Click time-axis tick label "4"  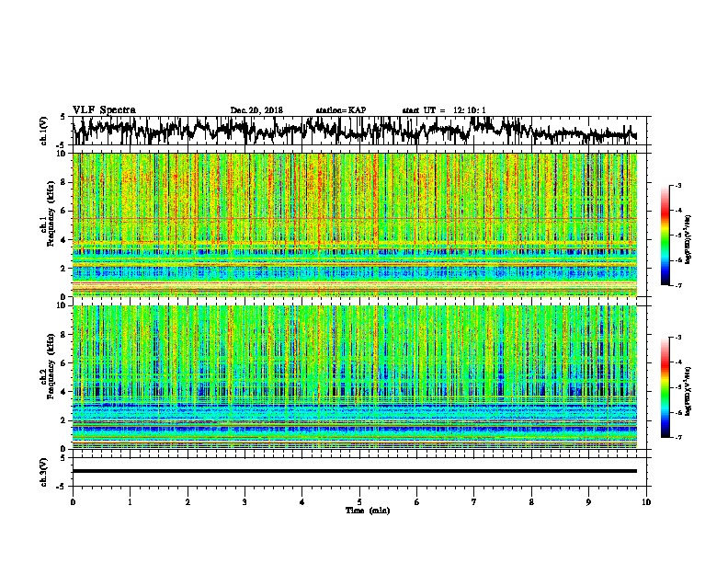(x=302, y=502)
